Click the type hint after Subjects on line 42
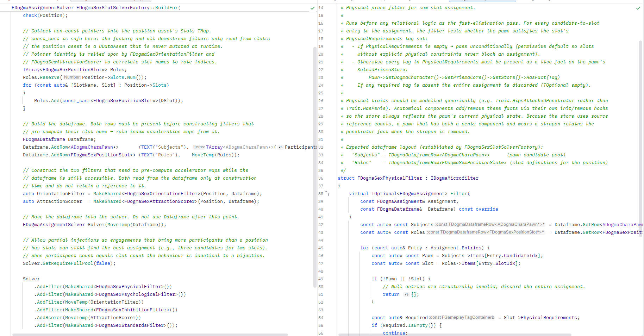This screenshot has height=336, width=644. 490,224
